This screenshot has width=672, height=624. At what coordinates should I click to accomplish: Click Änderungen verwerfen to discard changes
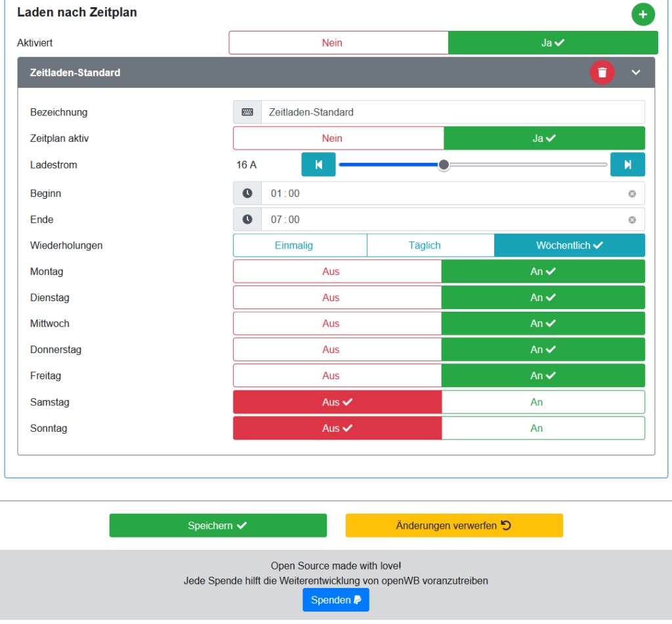pyautogui.click(x=454, y=526)
